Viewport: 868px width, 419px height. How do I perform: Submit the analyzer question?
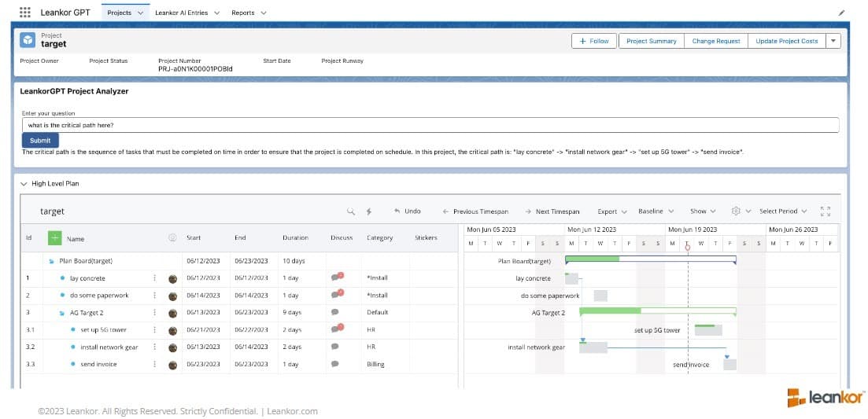tap(40, 141)
